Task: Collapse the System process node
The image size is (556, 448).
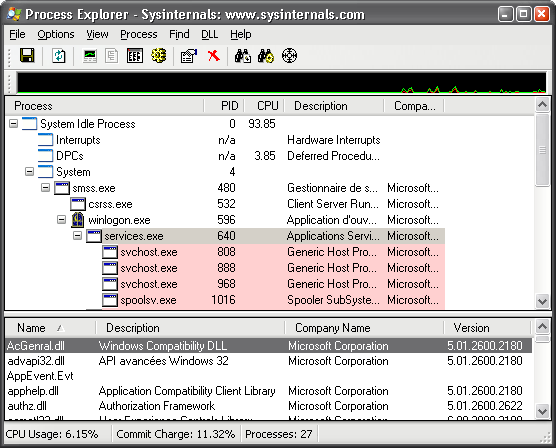Action: (29, 172)
